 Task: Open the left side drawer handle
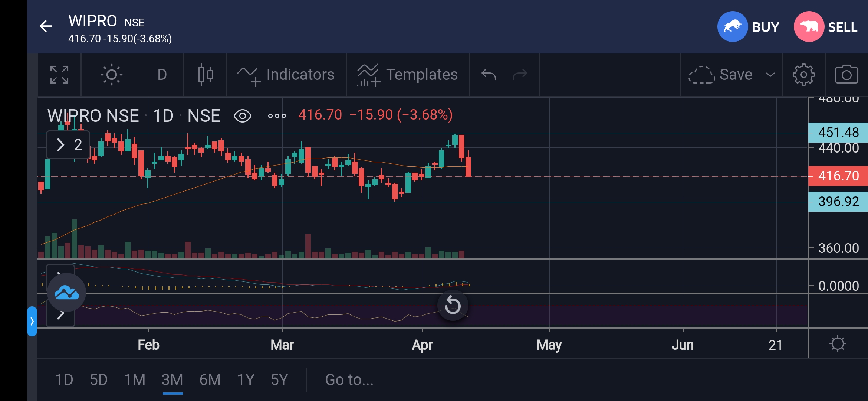click(x=32, y=321)
